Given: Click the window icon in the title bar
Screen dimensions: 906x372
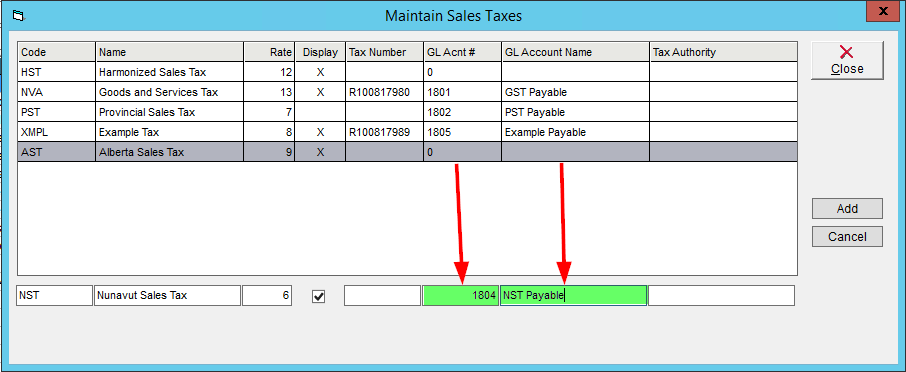Looking at the screenshot, I should pyautogui.click(x=18, y=16).
